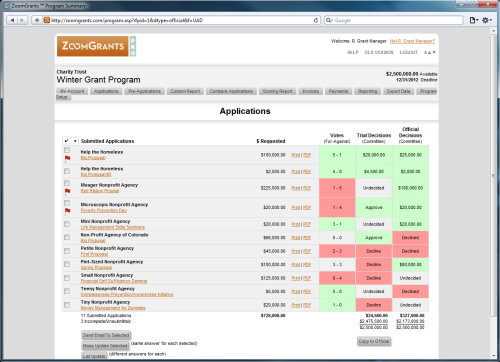Viewport: 500px width, 362px height.
Task: Open the Poverty Prevention Day proposal
Action: click(104, 210)
